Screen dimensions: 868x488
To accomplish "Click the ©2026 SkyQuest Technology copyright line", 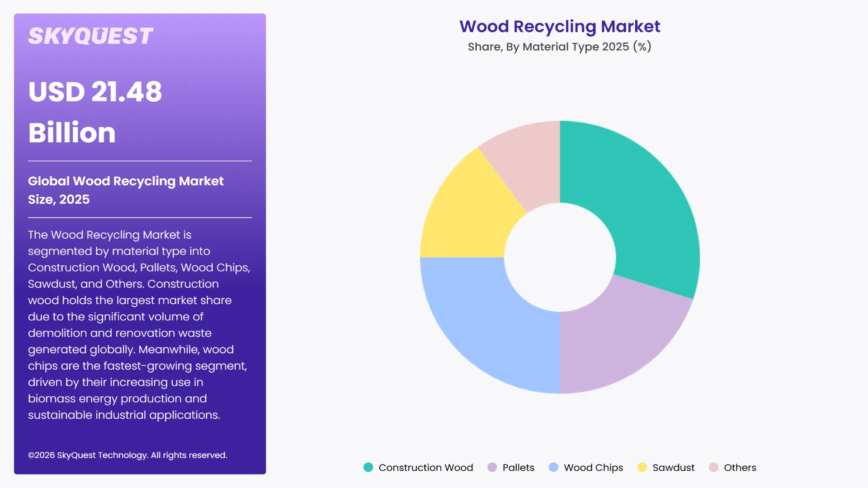I will click(x=127, y=455).
